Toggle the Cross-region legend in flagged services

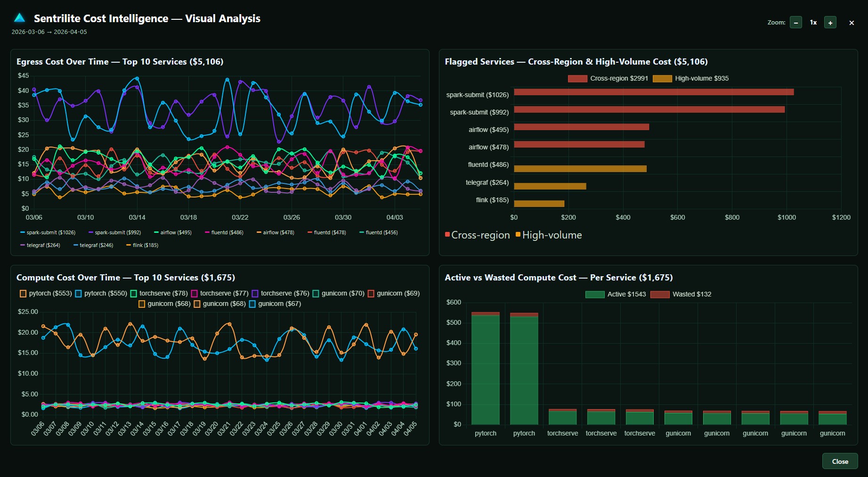tap(477, 234)
